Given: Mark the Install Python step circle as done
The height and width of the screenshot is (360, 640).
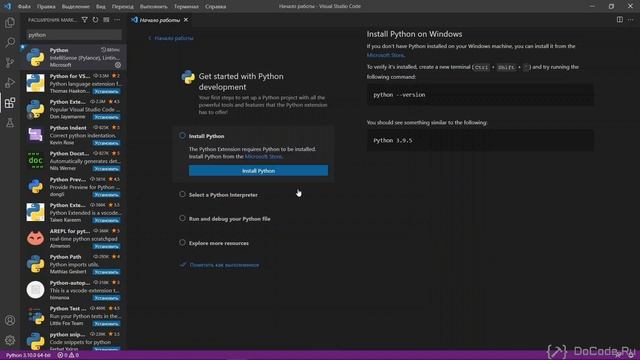Looking at the screenshot, I should [x=182, y=136].
